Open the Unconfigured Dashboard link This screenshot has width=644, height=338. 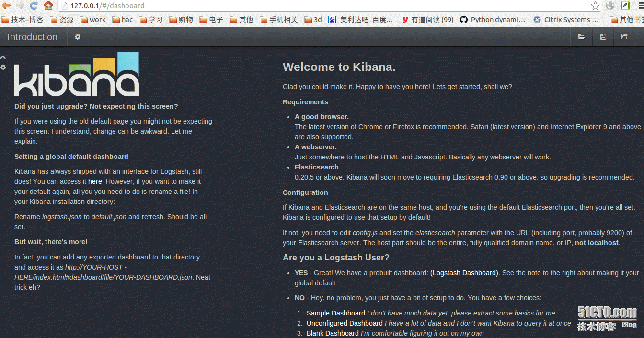point(345,323)
